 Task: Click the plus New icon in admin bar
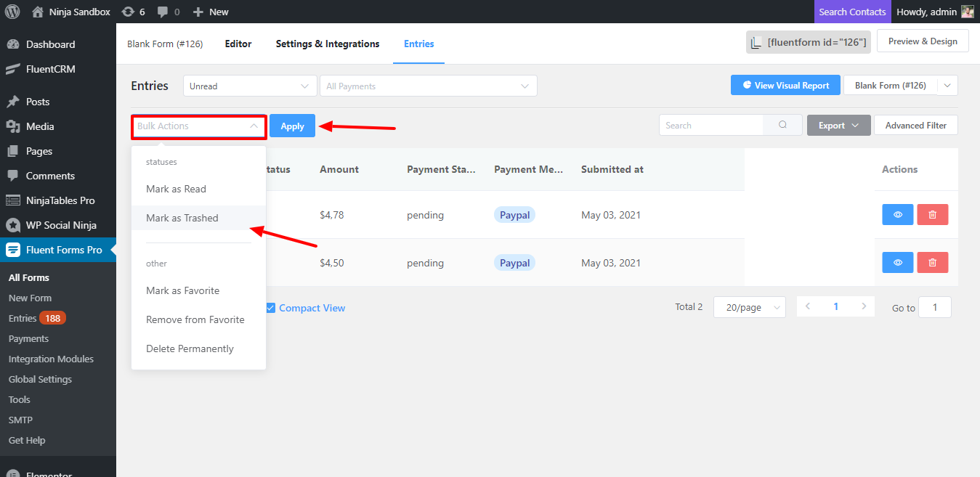click(x=198, y=12)
